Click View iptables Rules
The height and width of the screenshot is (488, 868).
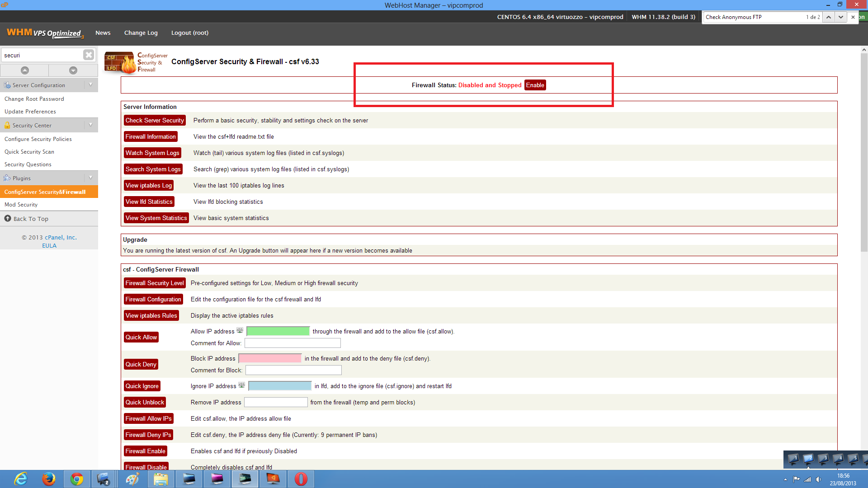[x=151, y=315]
